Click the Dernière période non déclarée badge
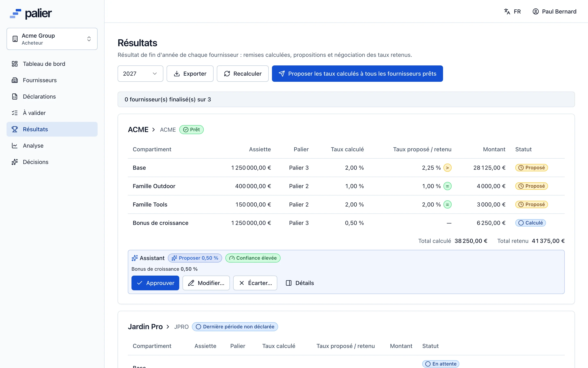The image size is (588, 368). [235, 327]
